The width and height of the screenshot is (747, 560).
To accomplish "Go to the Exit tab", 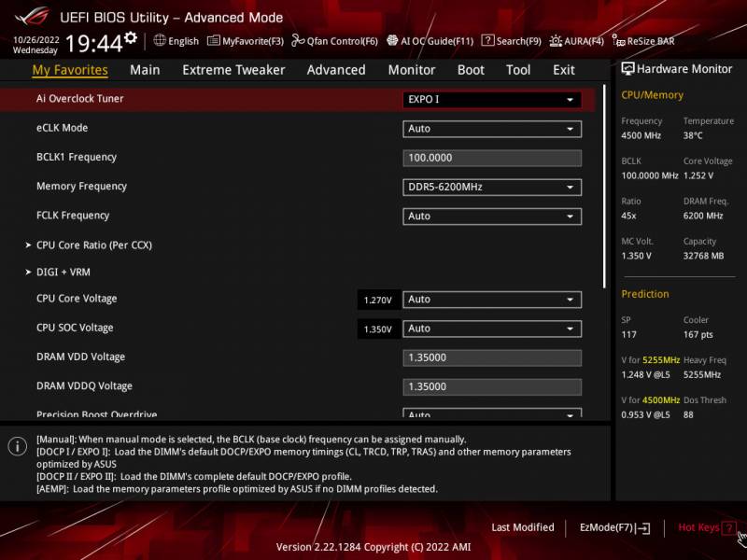I will (564, 70).
